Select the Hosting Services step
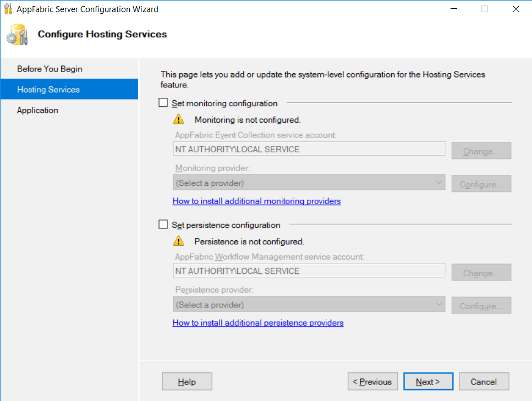This screenshot has width=532, height=401. 69,90
